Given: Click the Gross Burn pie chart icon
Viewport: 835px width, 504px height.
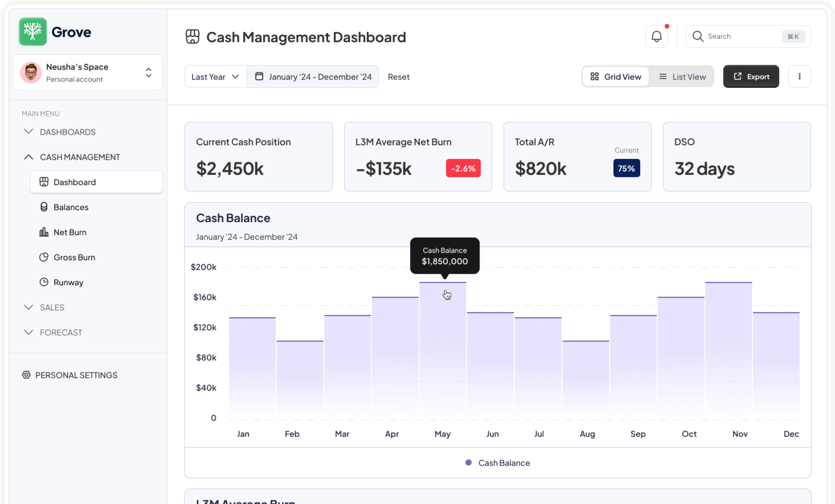Looking at the screenshot, I should point(44,257).
